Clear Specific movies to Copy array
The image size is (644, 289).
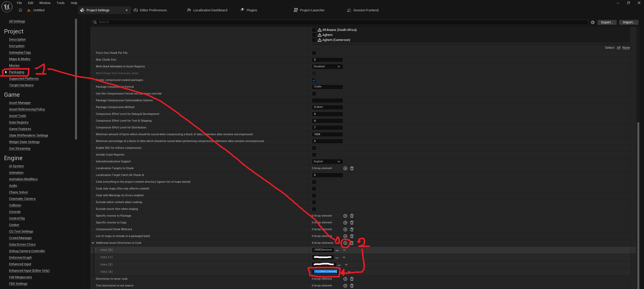click(x=352, y=223)
